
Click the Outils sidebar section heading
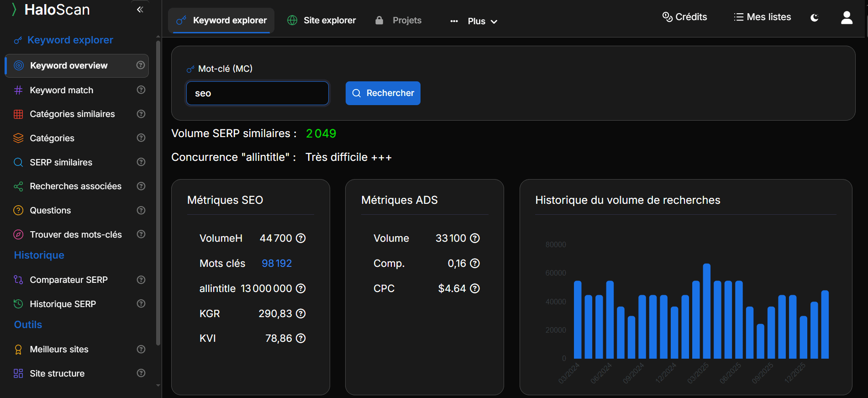(x=28, y=324)
